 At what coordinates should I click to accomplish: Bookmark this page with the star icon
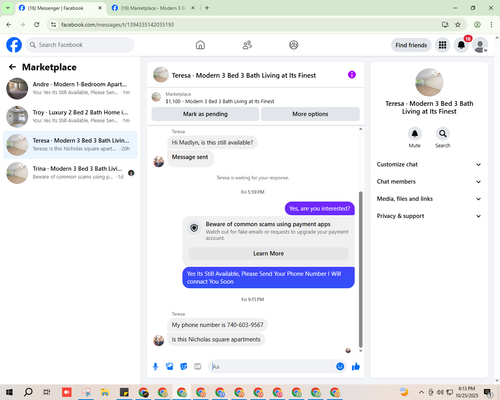[x=458, y=25]
